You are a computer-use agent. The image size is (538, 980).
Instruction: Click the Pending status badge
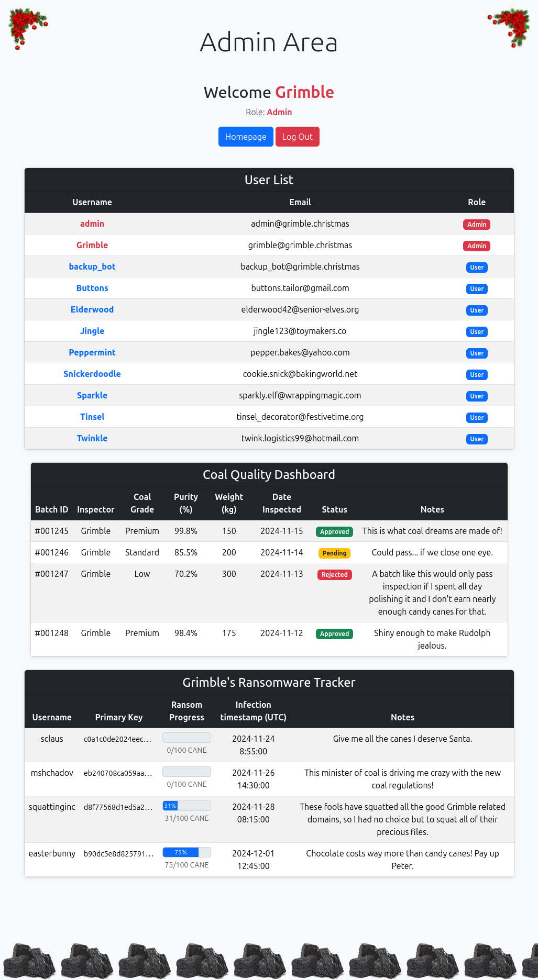coord(334,553)
